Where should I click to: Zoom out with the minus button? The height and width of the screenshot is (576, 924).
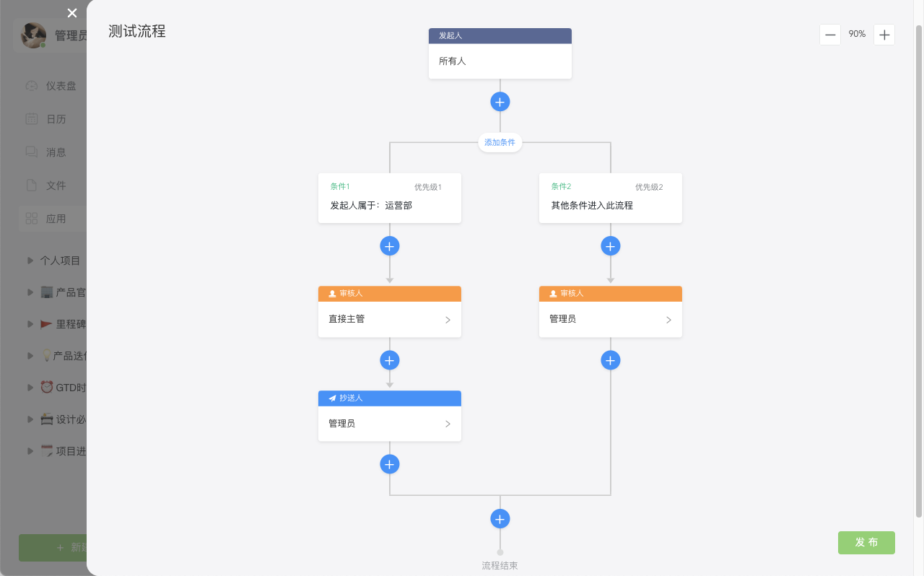(830, 35)
